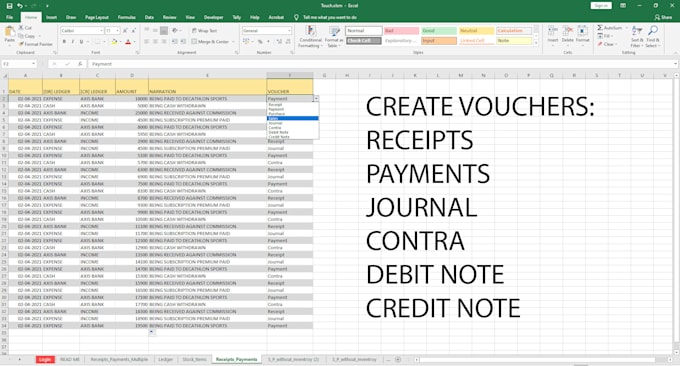Apply the Note cell style
This screenshot has height=366, width=680.
514,41
